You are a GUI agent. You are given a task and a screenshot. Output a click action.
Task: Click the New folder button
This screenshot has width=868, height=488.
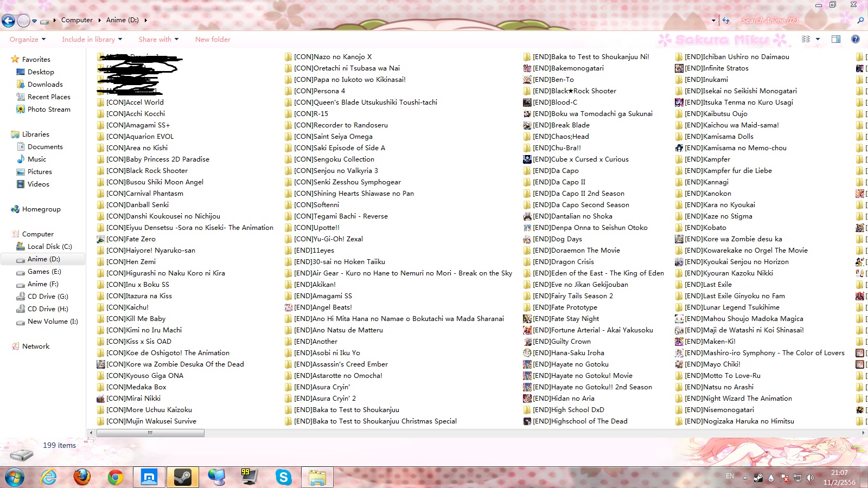213,40
